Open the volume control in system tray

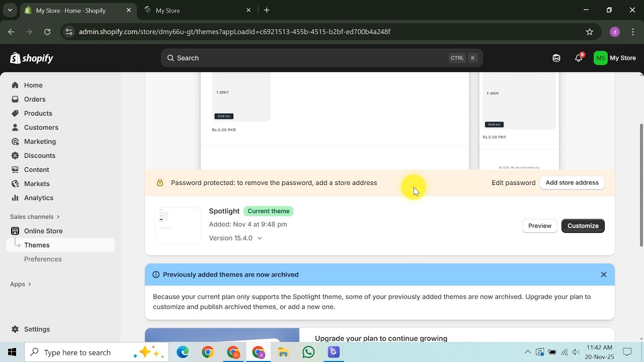tap(576, 352)
